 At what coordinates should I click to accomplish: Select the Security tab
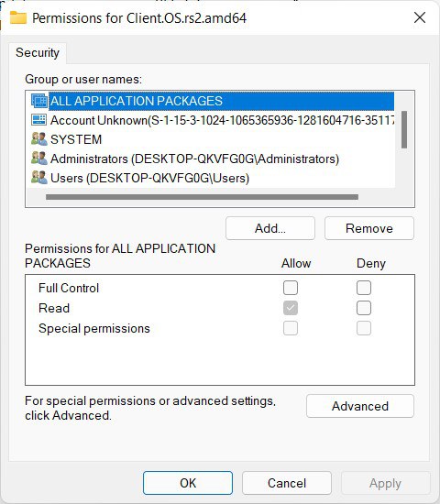[x=38, y=53]
